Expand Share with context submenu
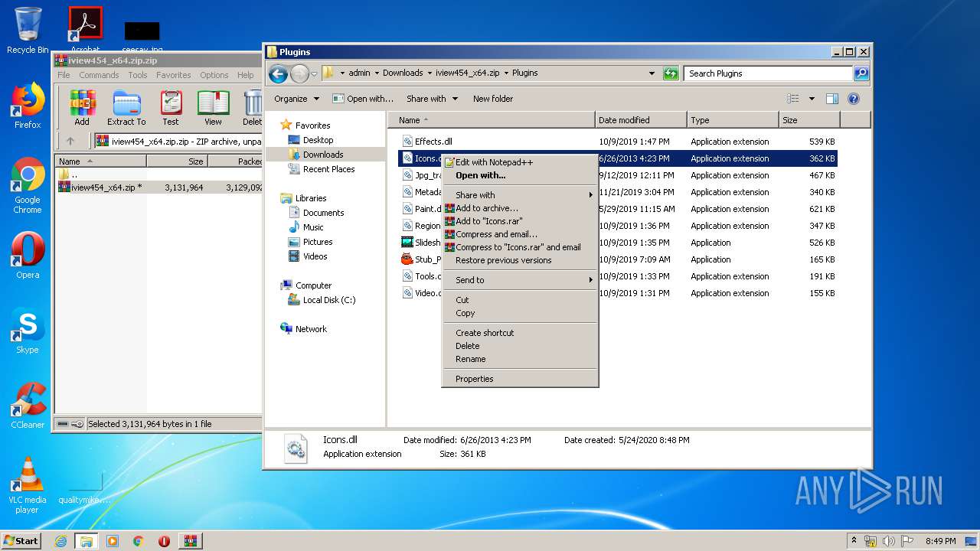The height and width of the screenshot is (551, 980). pyautogui.click(x=520, y=195)
